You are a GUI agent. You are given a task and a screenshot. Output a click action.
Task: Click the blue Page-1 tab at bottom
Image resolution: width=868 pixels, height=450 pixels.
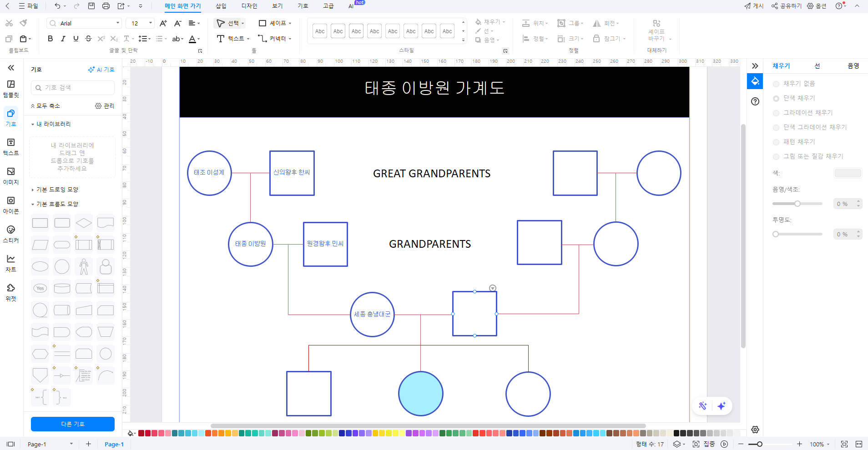(114, 444)
